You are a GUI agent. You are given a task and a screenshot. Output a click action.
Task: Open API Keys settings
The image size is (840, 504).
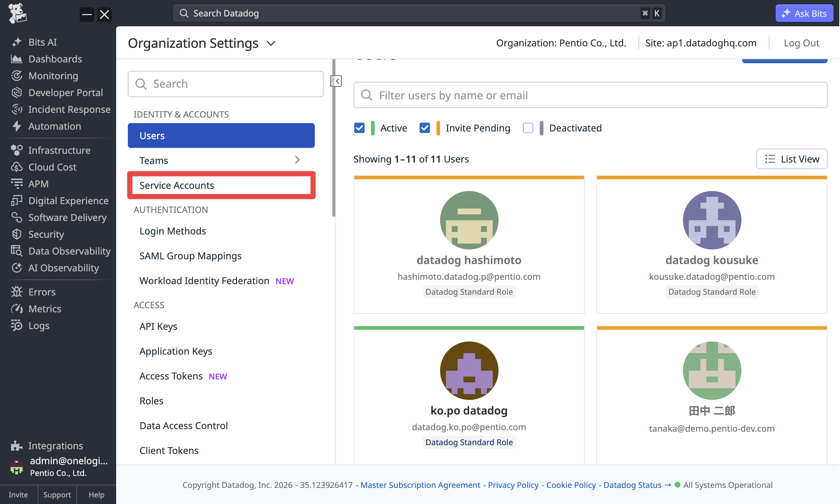(x=159, y=327)
